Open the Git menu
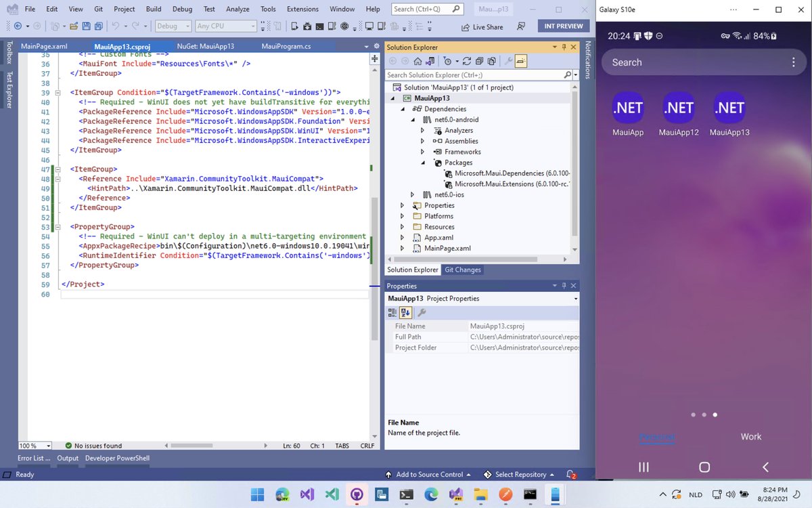Image resolution: width=812 pixels, height=508 pixels. pyautogui.click(x=98, y=9)
